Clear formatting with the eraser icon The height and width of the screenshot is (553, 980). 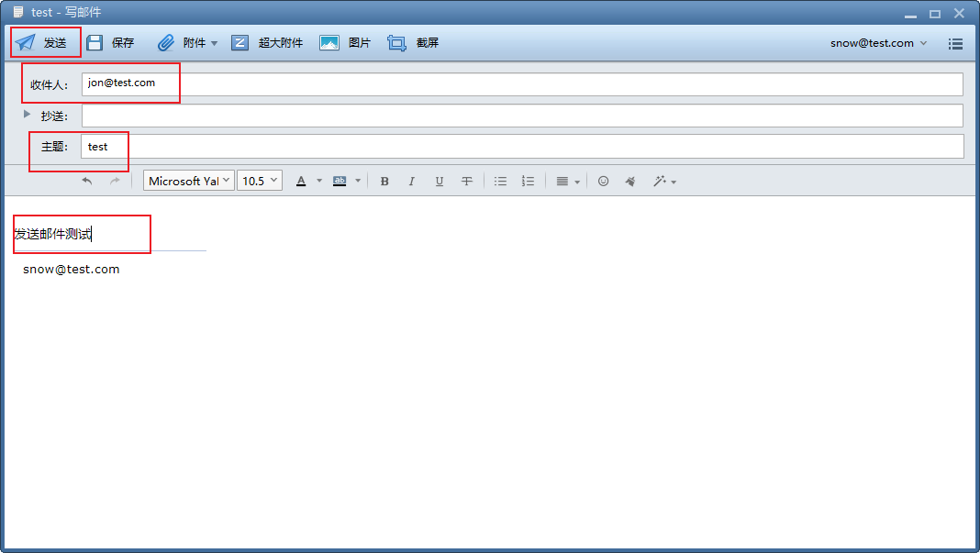tap(630, 182)
